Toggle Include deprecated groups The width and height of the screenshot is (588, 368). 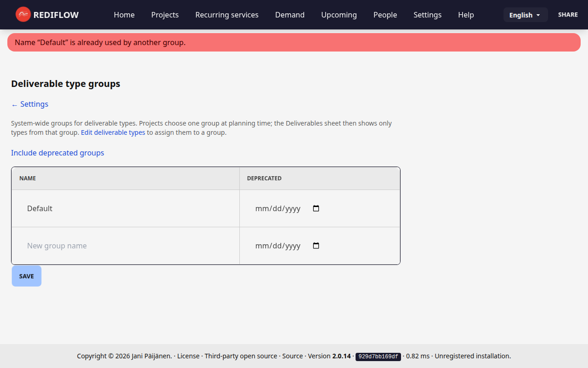[57, 153]
